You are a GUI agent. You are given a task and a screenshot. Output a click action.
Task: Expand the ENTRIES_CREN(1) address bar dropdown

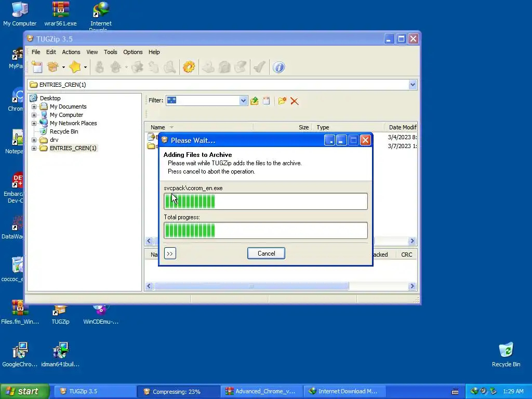pos(413,85)
